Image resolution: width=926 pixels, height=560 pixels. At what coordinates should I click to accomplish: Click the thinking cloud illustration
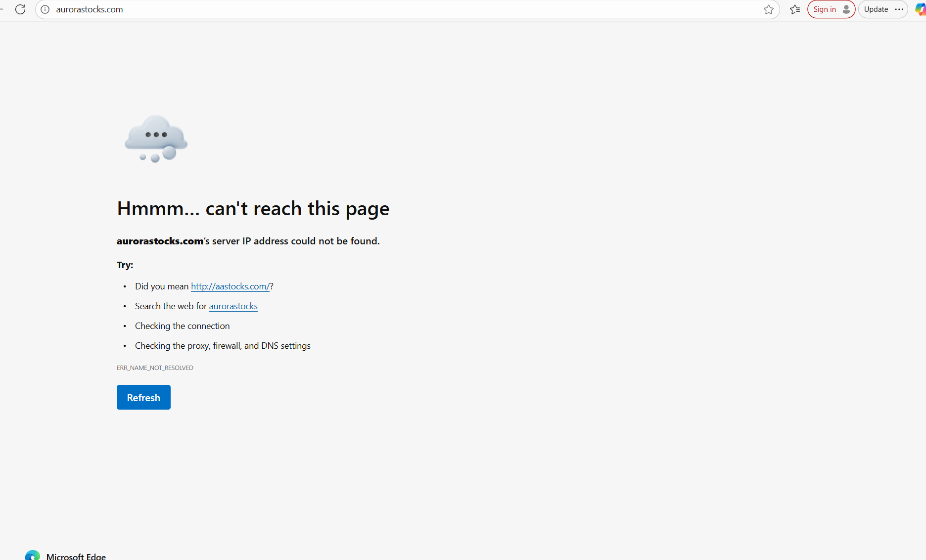coord(156,139)
